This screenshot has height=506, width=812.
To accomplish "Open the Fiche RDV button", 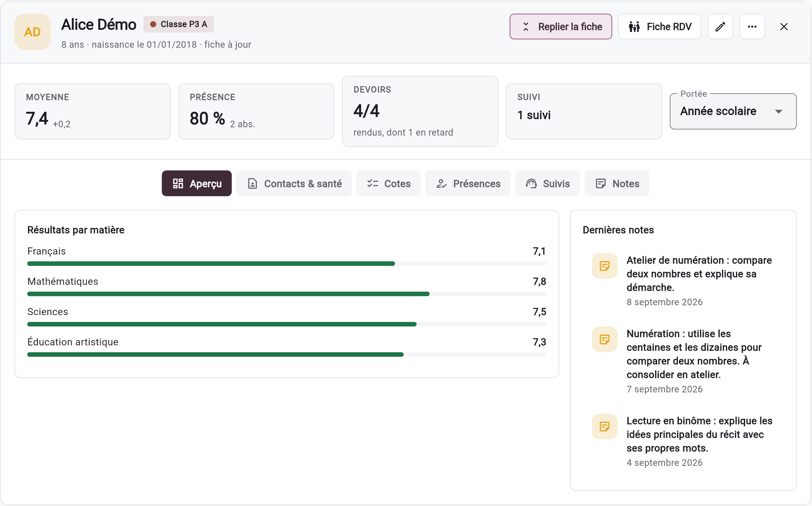I will (x=660, y=27).
